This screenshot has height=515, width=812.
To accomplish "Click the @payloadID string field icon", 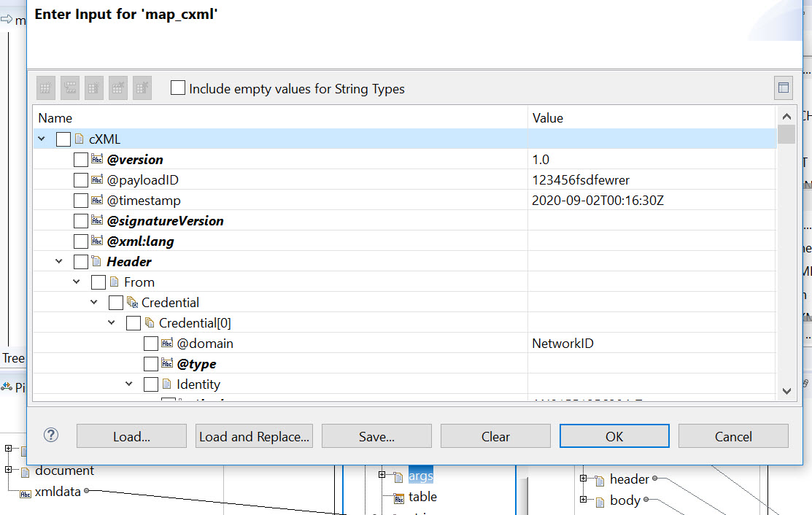I will point(97,179).
